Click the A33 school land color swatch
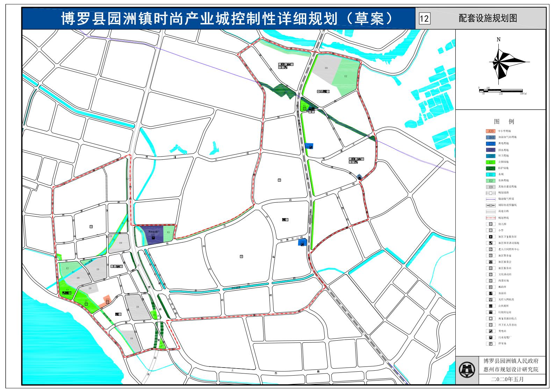555x392 pixels. coord(491,131)
